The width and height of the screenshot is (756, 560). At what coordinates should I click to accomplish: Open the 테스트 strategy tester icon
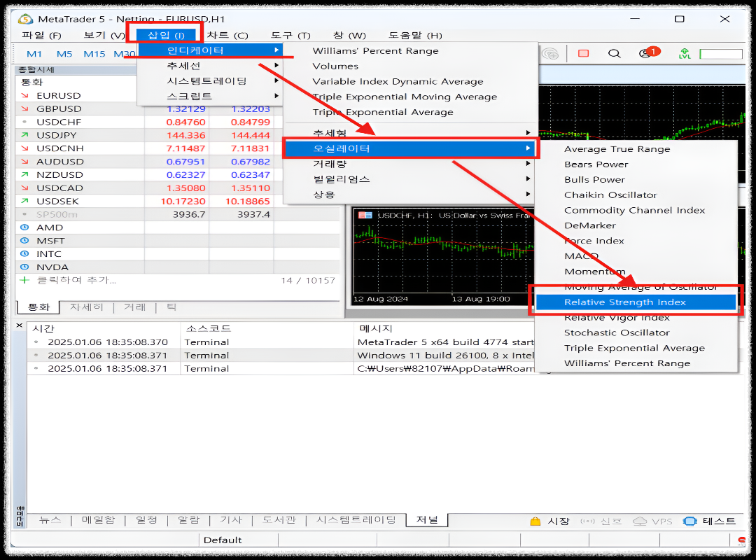point(690,521)
